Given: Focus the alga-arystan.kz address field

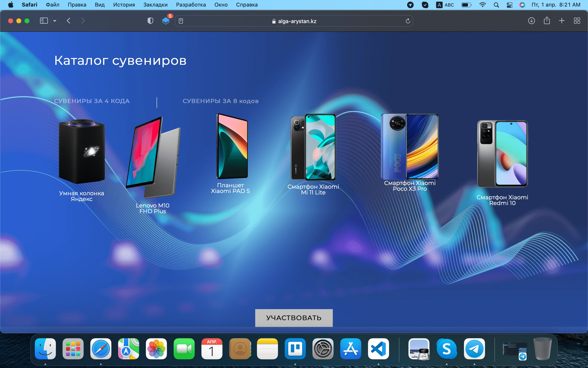Looking at the screenshot, I should click(x=294, y=21).
